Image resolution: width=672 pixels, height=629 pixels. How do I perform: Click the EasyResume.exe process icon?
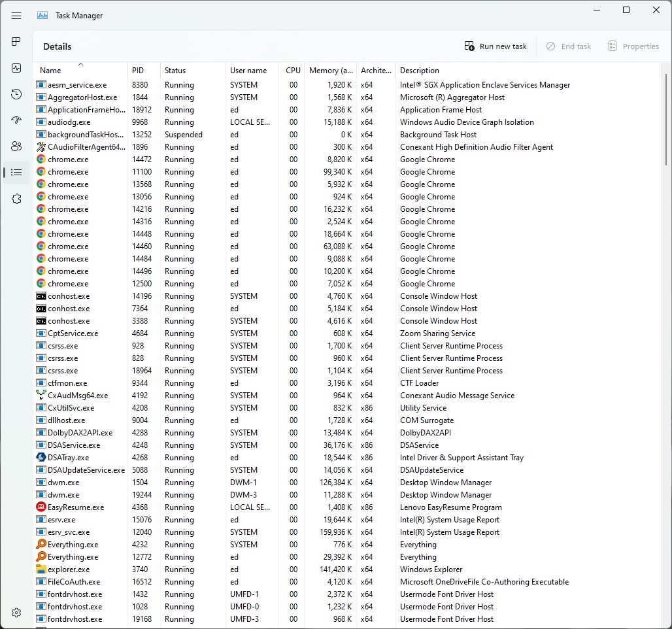point(41,507)
